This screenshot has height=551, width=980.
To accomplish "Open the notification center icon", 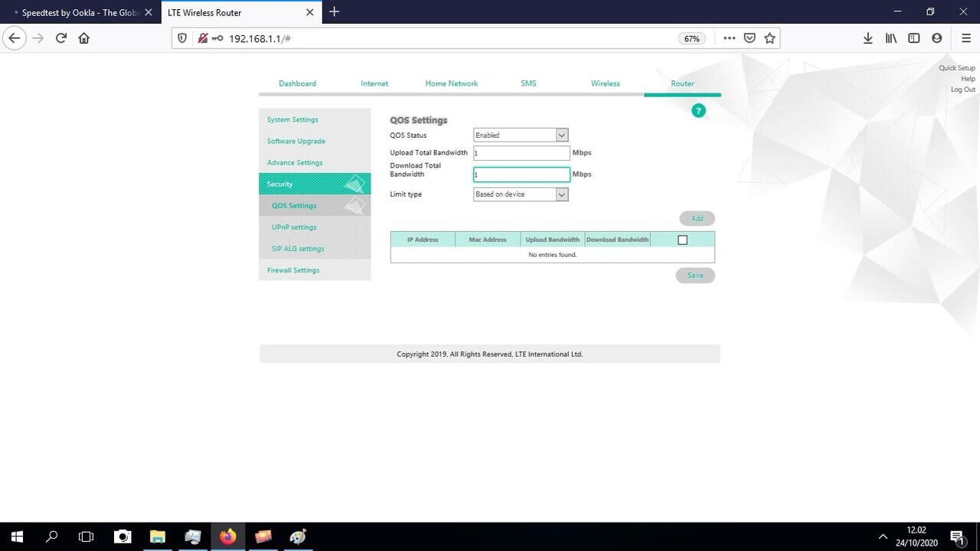I will tap(957, 537).
